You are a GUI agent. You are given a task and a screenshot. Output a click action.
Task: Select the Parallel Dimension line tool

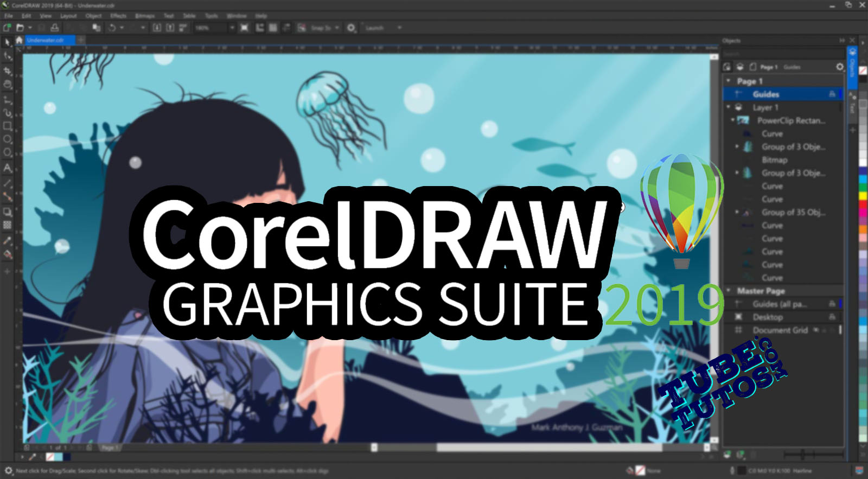[x=7, y=183]
